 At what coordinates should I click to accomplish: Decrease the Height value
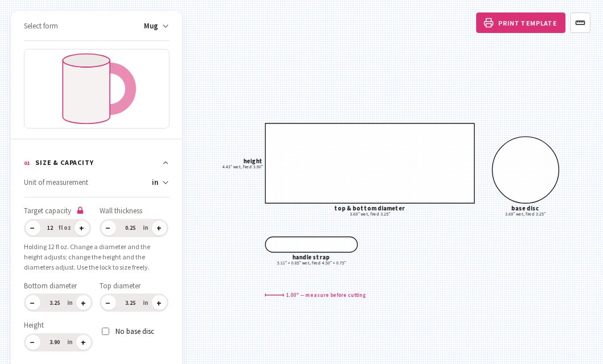tap(32, 342)
